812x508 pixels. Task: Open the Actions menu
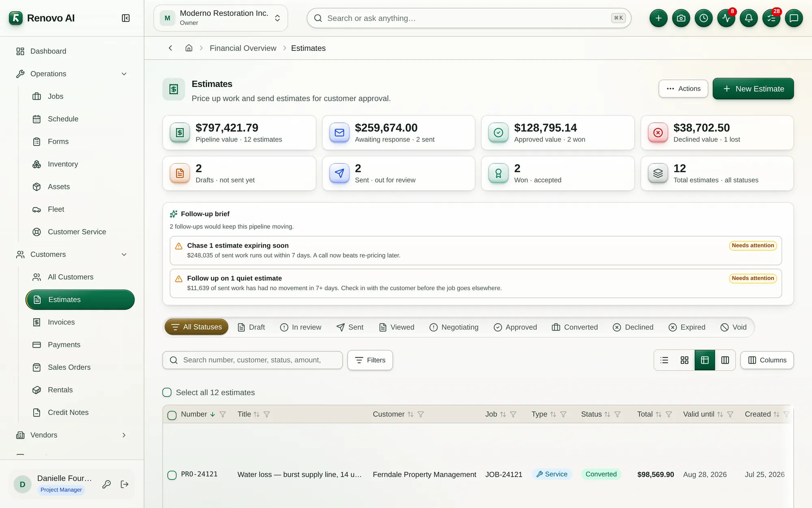(683, 89)
